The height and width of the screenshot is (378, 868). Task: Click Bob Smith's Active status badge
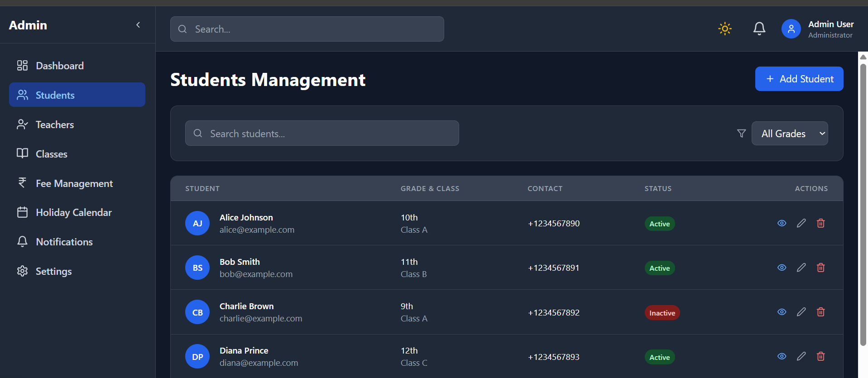coord(660,268)
